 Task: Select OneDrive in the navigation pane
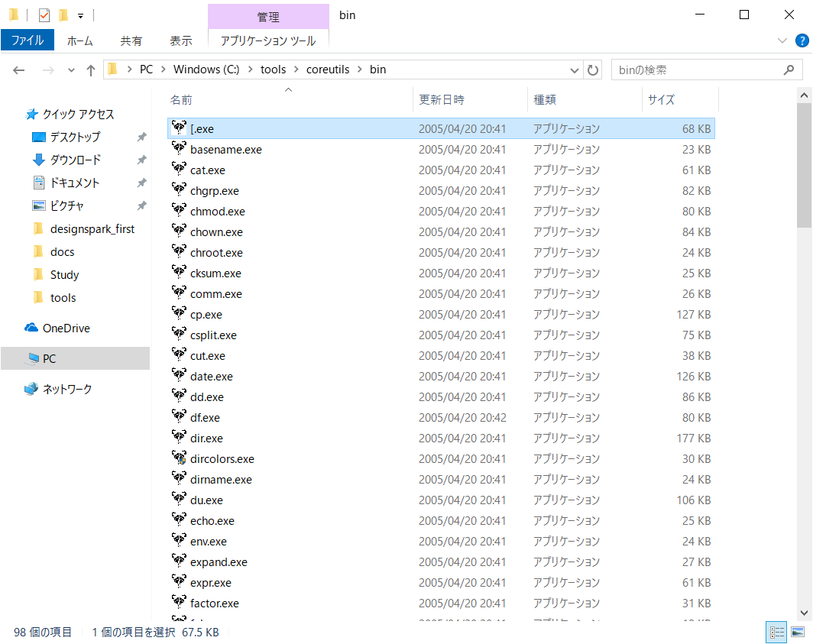coord(66,328)
